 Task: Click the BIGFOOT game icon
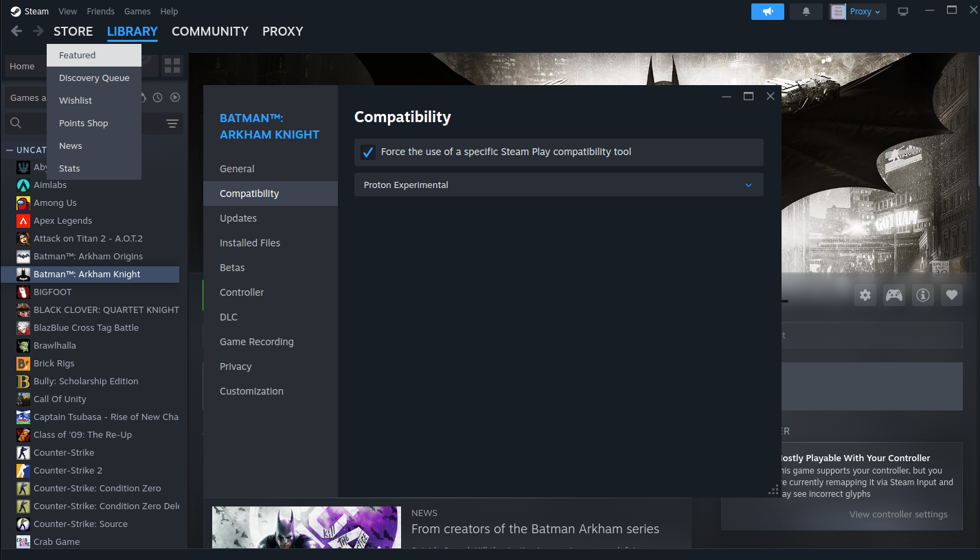23,292
